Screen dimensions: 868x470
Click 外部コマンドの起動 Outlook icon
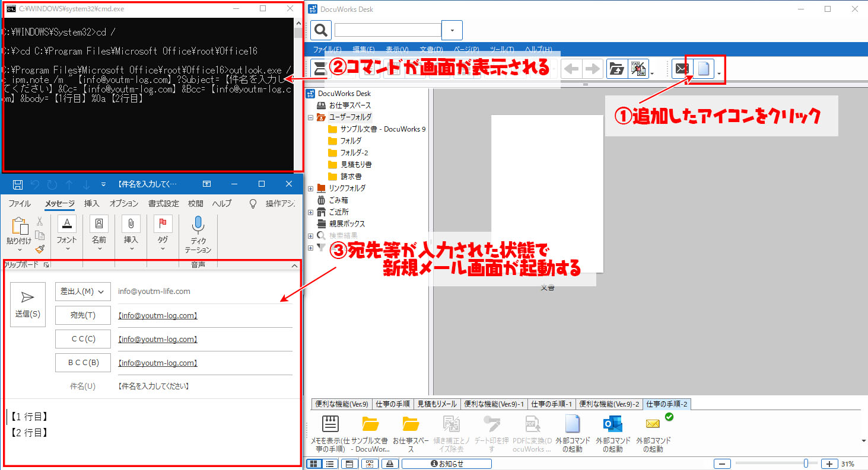(x=612, y=424)
